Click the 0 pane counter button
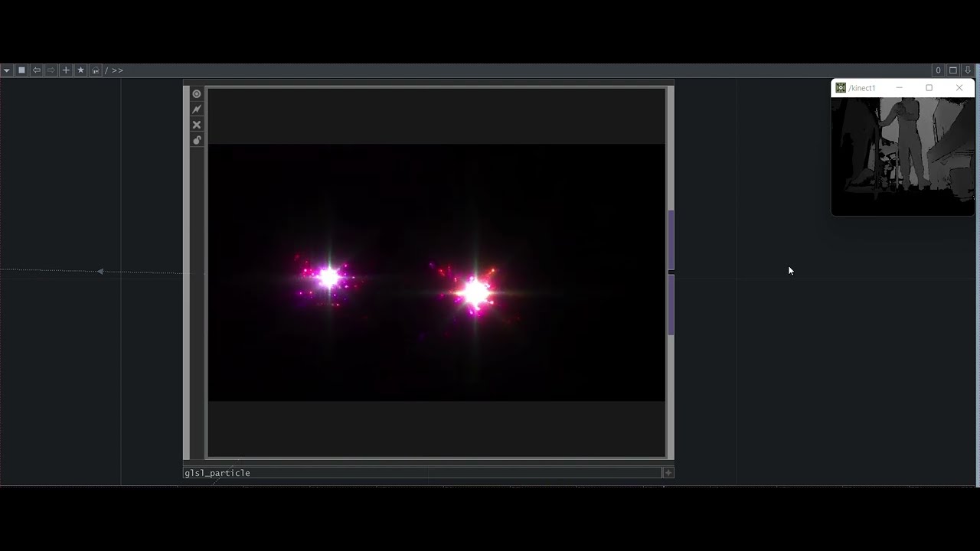This screenshot has width=980, height=551. pyautogui.click(x=938, y=70)
